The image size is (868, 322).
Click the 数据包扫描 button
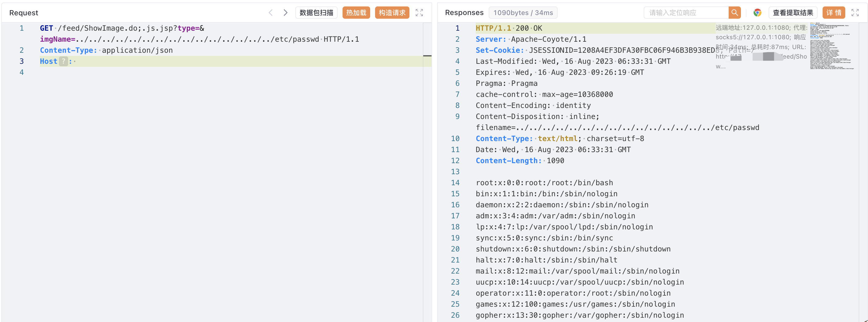316,13
